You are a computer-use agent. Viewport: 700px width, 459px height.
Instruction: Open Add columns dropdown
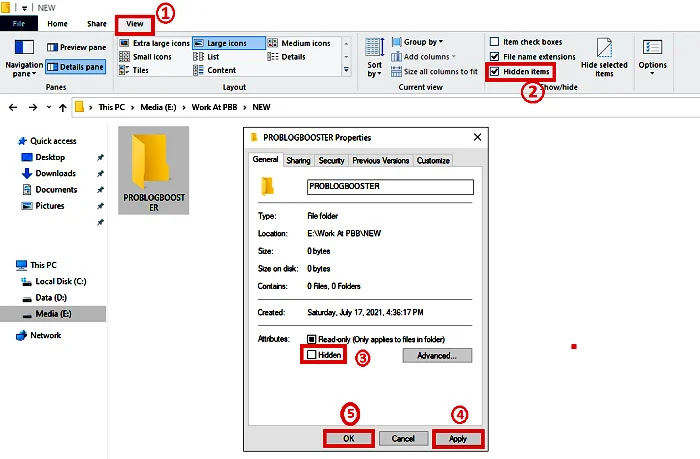pos(423,57)
